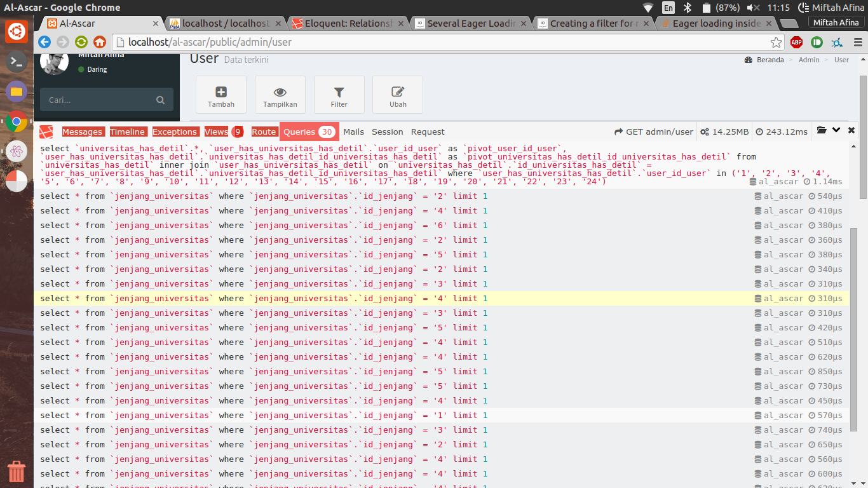Open the debugbar folder icon for previous requests
The height and width of the screenshot is (488, 868).
point(822,131)
